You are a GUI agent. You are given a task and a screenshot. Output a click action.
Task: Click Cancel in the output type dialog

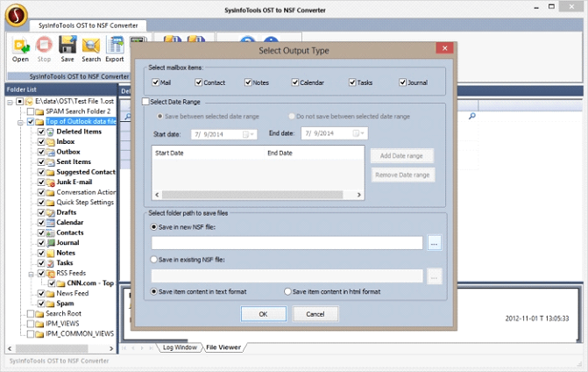pos(315,314)
